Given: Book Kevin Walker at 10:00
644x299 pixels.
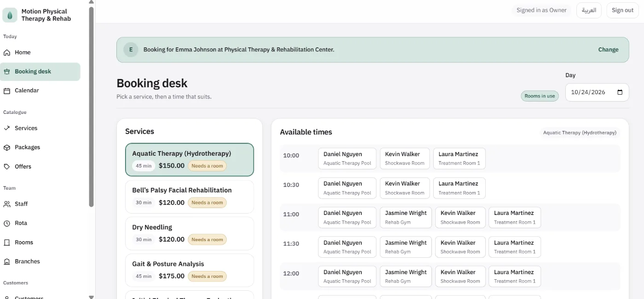Looking at the screenshot, I should pyautogui.click(x=405, y=158).
